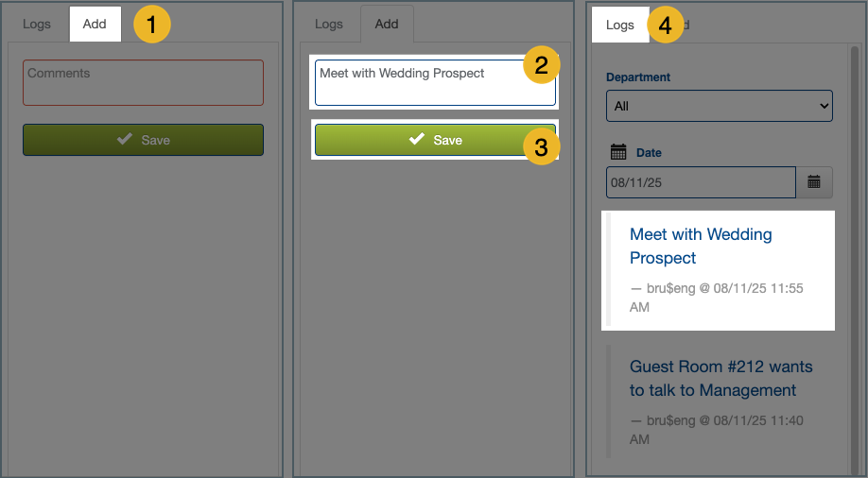
Task: Open the Department dropdown showing All
Action: (x=719, y=106)
